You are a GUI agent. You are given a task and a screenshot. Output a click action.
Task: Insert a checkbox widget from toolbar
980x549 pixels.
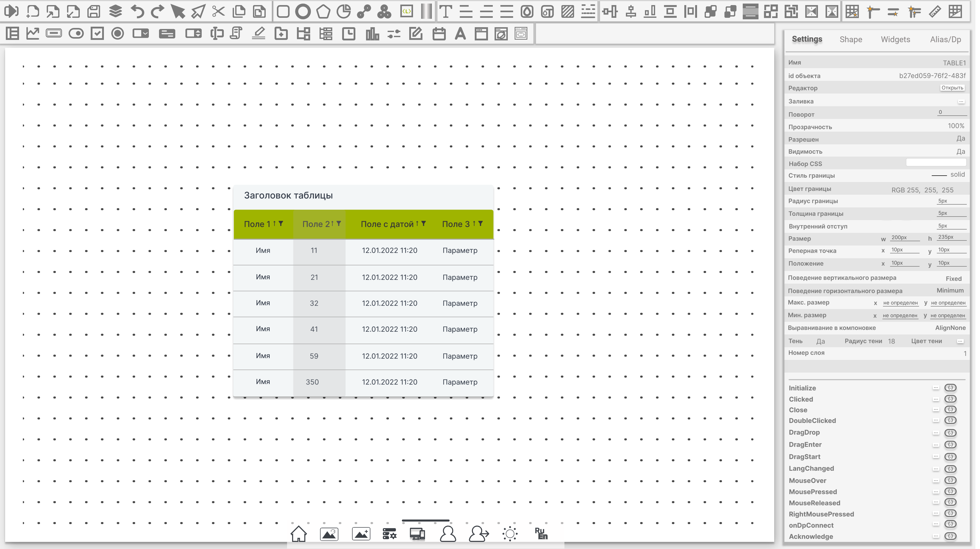pyautogui.click(x=97, y=34)
